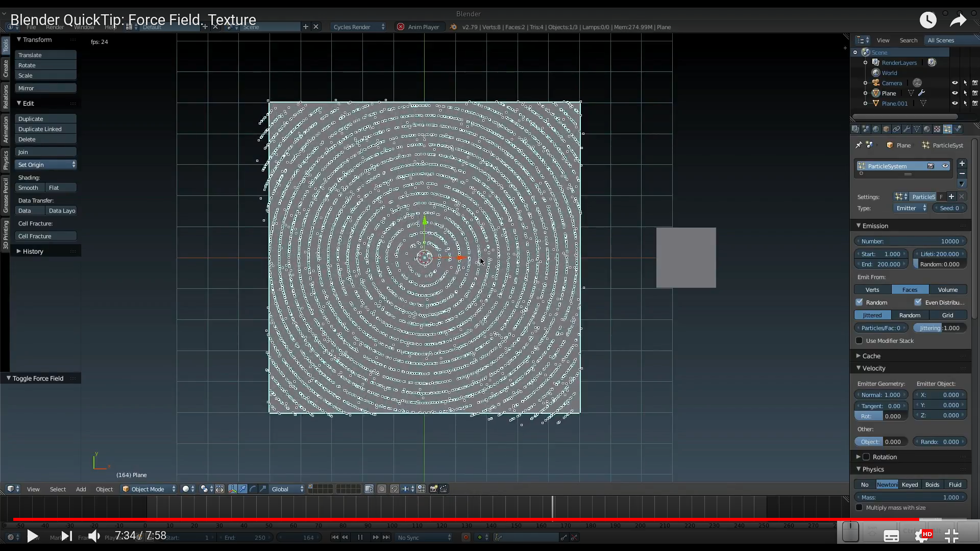Image resolution: width=980 pixels, height=551 pixels.
Task: Click the Duplicate Linked button
Action: point(45,129)
